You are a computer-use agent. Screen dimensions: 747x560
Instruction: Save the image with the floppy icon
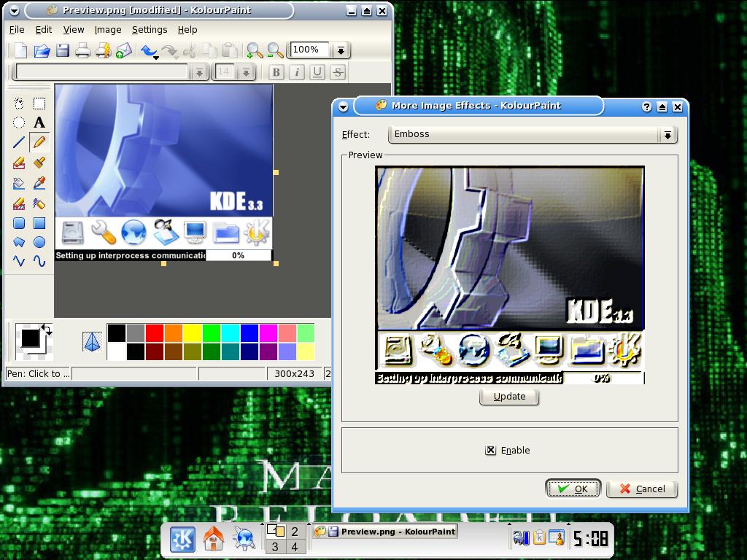(63, 50)
